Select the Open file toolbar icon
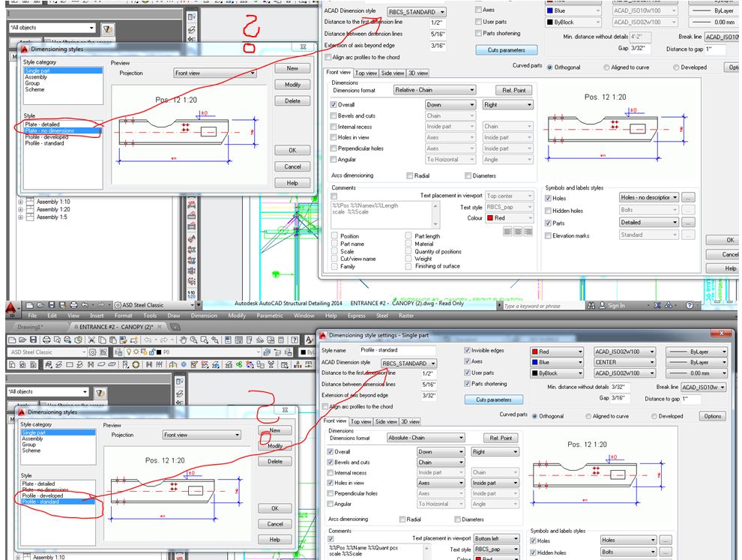Image resolution: width=742 pixels, height=560 pixels. tap(23, 341)
